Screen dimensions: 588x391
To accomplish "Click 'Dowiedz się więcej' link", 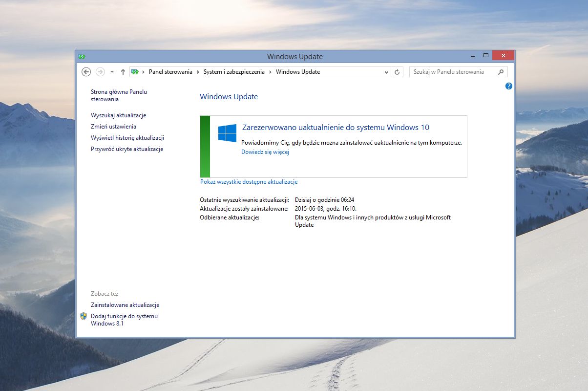I will 265,152.
